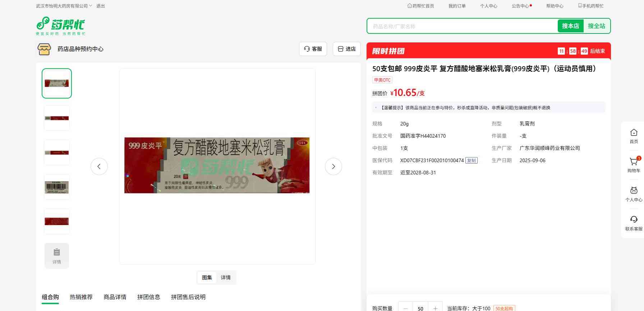Switch gallery view to 图集
This screenshot has height=311, width=644.
(207, 278)
